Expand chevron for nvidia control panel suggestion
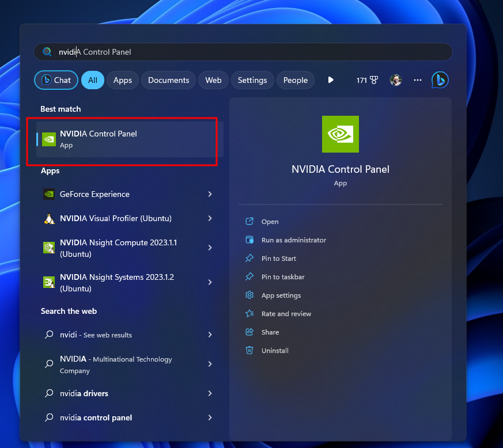This screenshot has height=448, width=503. point(210,417)
